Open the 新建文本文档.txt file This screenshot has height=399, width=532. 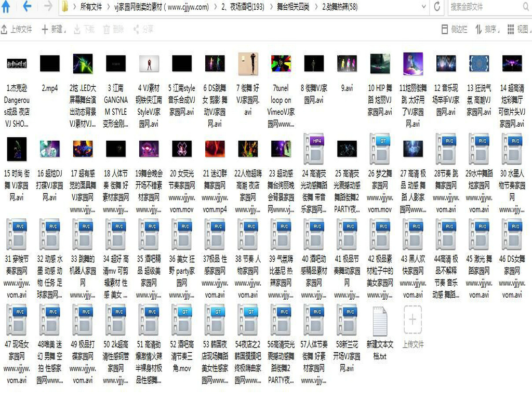(x=380, y=322)
